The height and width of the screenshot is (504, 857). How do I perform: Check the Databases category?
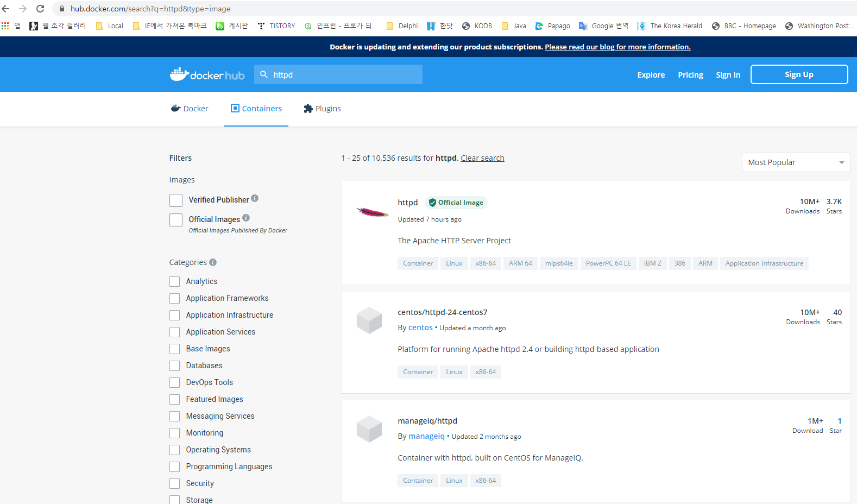pos(174,366)
